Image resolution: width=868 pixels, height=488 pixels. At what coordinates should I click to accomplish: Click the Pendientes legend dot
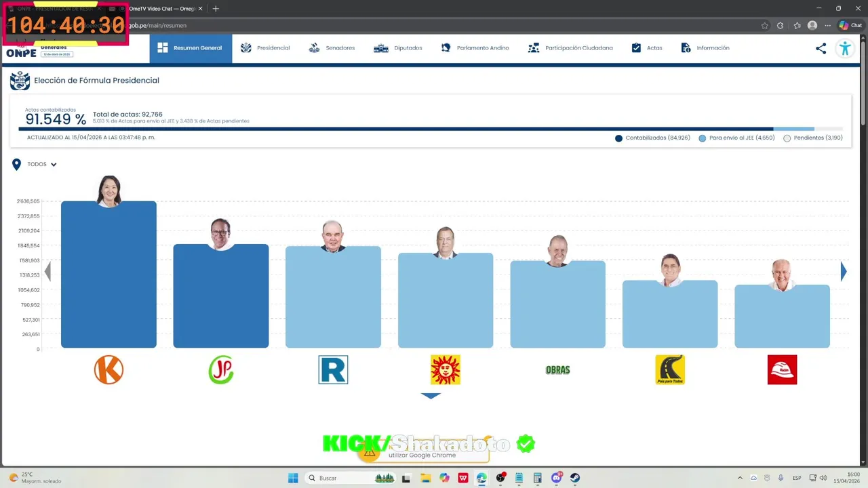click(787, 138)
